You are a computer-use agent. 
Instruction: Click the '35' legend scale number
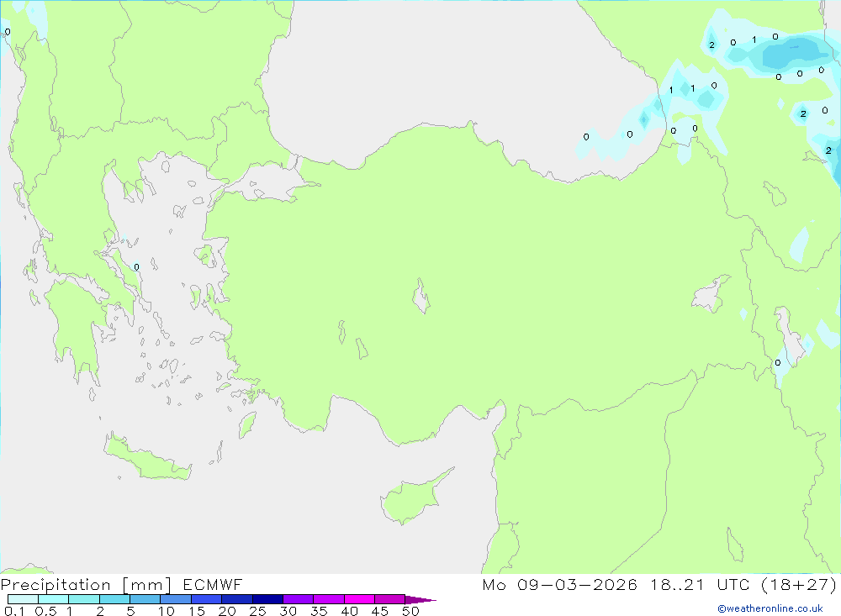pyautogui.click(x=319, y=611)
